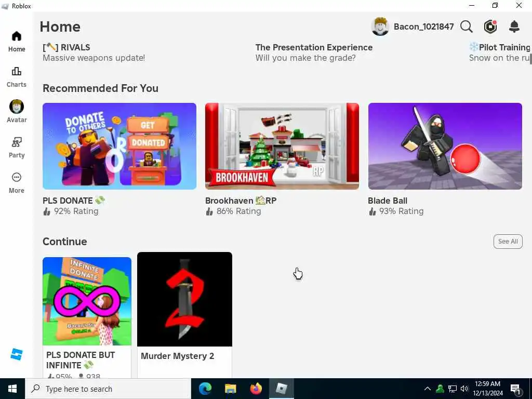
Task: Click the Bacon_1021847 username
Action: (x=423, y=27)
